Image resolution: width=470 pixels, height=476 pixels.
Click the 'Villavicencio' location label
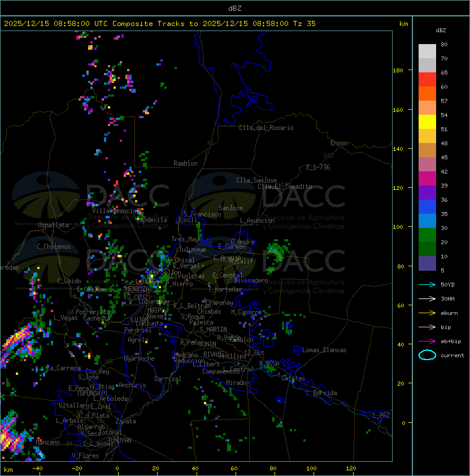114,211
